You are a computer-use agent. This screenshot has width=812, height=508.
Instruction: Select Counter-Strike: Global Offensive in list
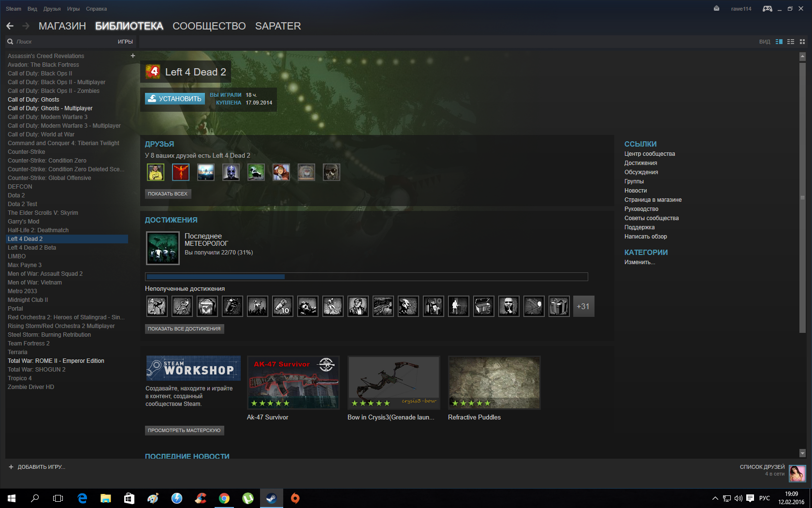pyautogui.click(x=49, y=178)
